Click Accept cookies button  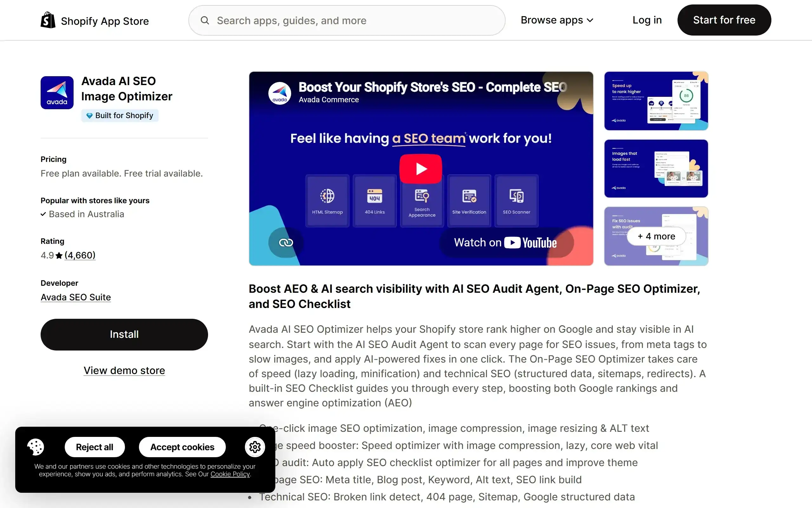click(182, 447)
